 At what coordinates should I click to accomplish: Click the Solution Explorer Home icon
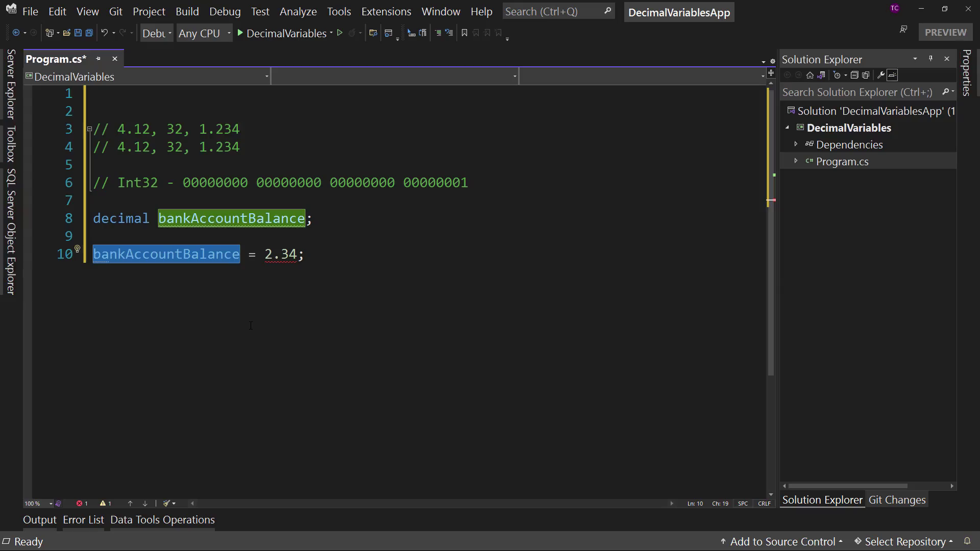coord(810,76)
